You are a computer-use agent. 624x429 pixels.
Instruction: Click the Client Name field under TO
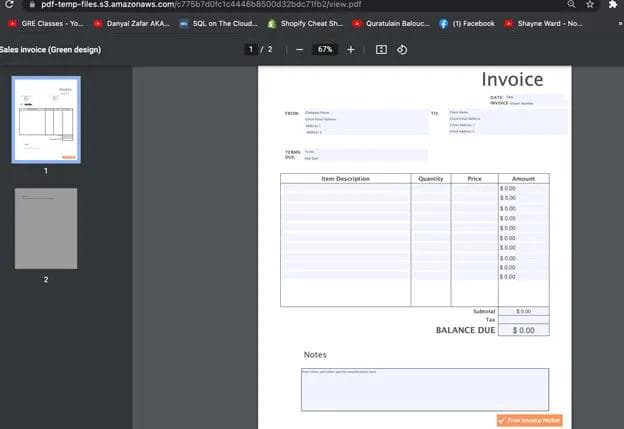coord(507,112)
